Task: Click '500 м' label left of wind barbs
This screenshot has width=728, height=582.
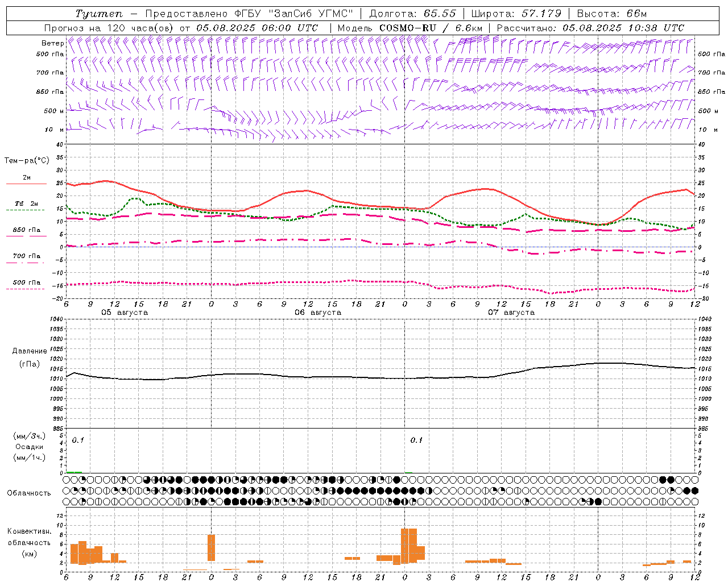Action: click(54, 111)
